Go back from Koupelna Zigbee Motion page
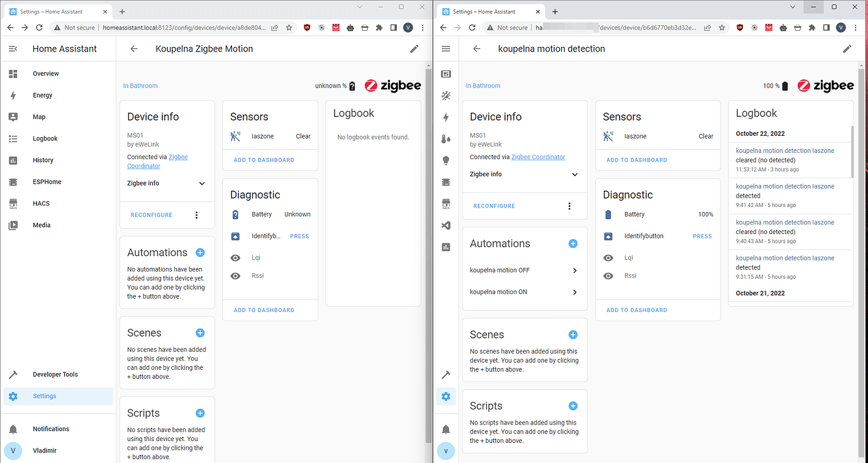The width and height of the screenshot is (868, 463). [x=134, y=48]
